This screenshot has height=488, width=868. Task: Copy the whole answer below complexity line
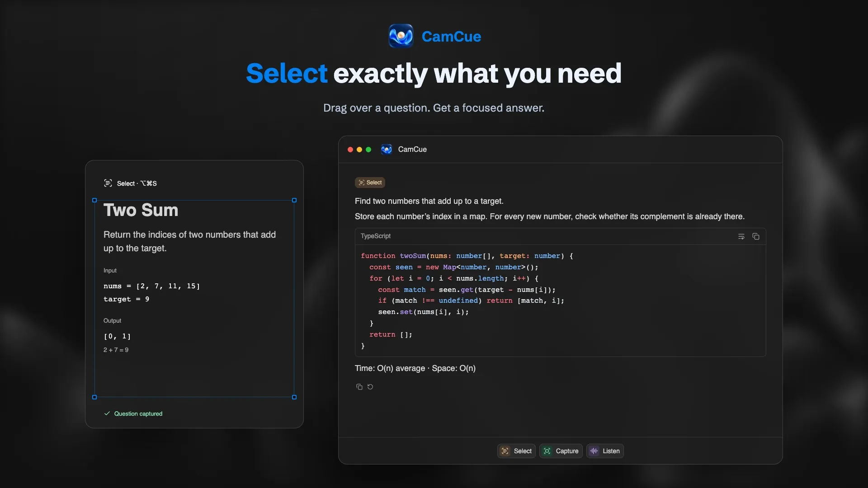pyautogui.click(x=359, y=387)
